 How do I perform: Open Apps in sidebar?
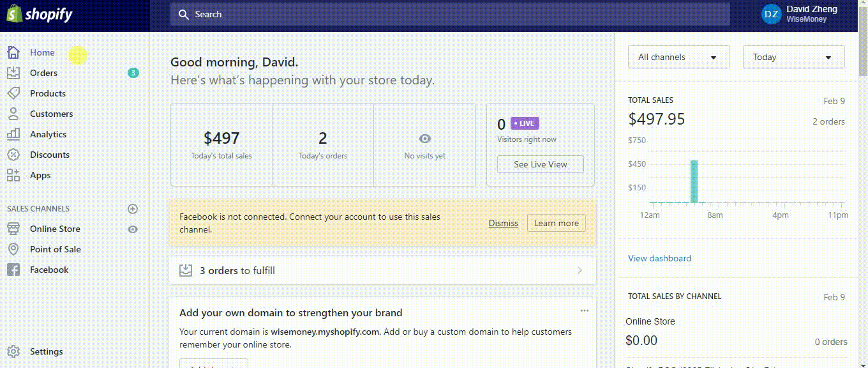[40, 175]
